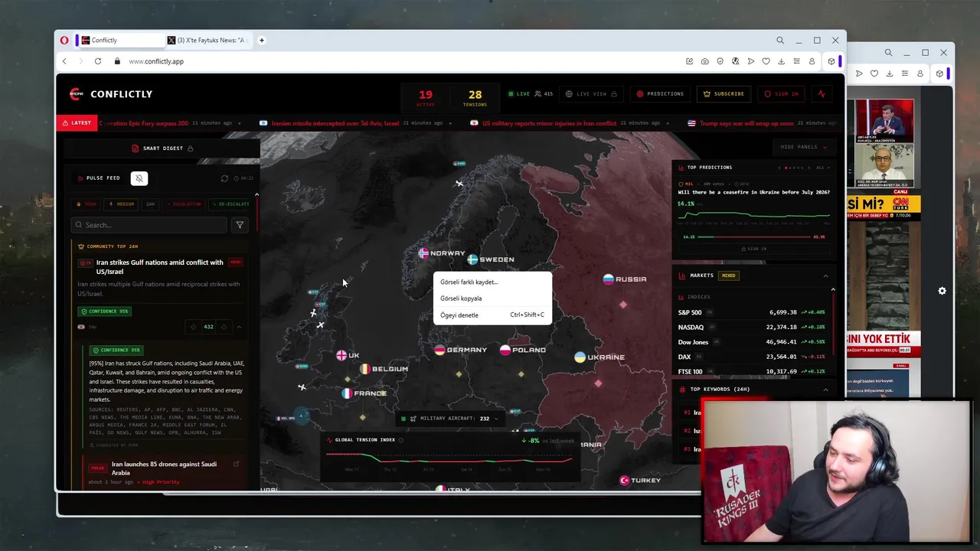Open the ALL filter in Top Predictions
The image size is (980, 551).
click(822, 168)
